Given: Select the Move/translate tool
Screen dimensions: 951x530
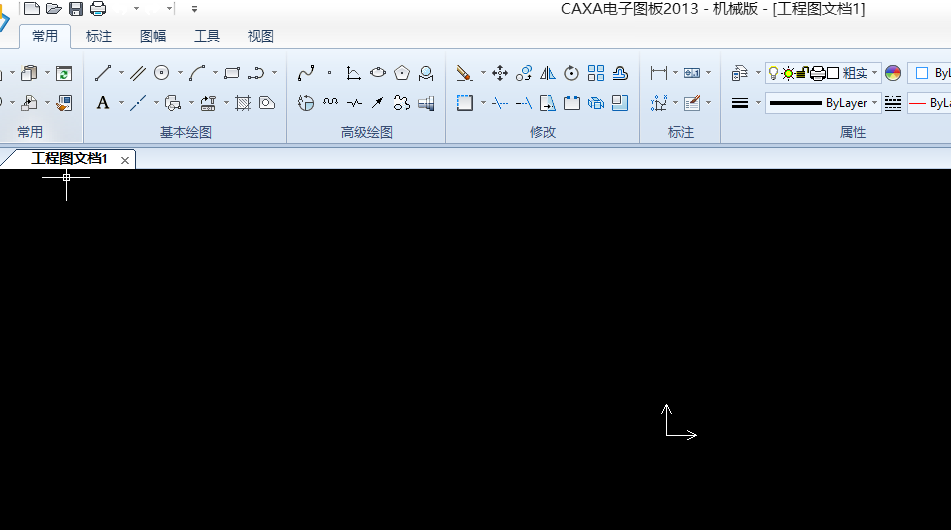Looking at the screenshot, I should (x=500, y=73).
